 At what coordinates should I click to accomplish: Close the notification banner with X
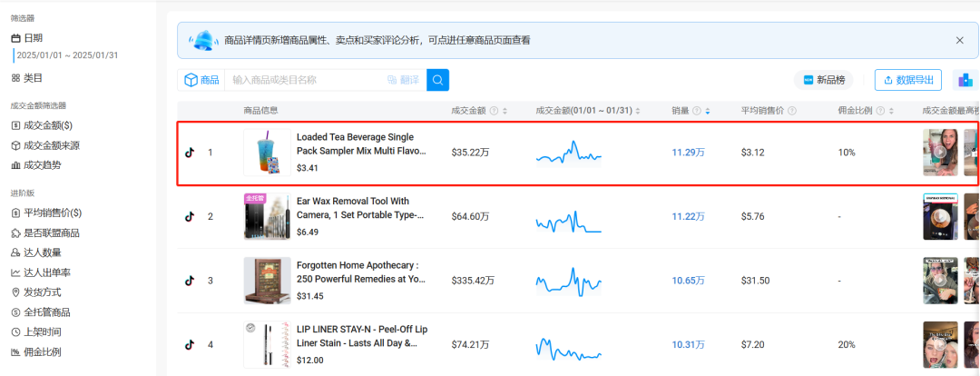(x=960, y=40)
